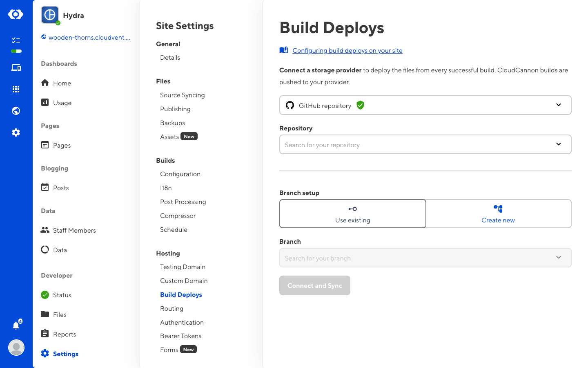Click the Search for your branch field
The height and width of the screenshot is (368, 588).
(425, 258)
